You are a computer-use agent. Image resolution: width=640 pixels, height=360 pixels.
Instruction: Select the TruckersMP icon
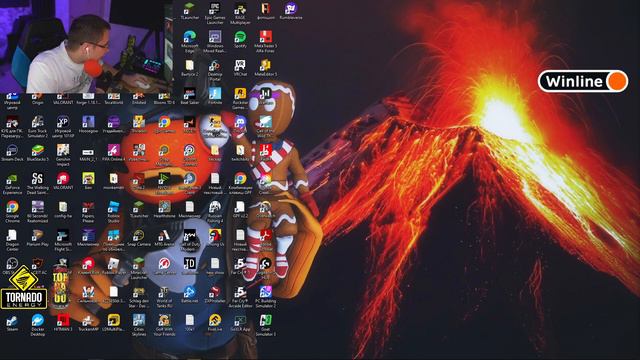[x=88, y=322]
